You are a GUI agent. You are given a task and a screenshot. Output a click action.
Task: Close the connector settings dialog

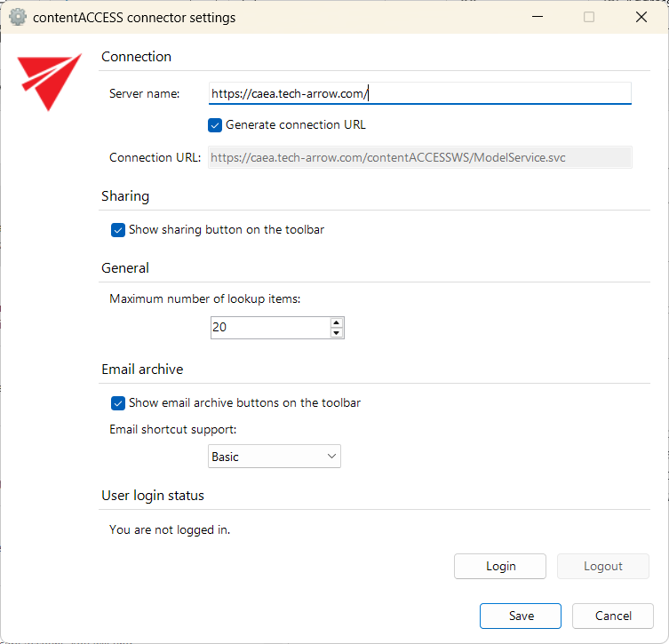641,17
